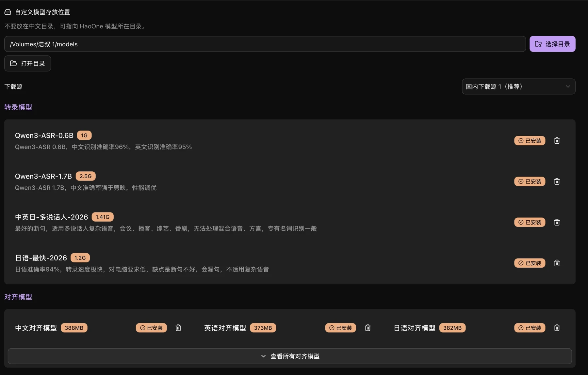Image resolution: width=588 pixels, height=375 pixels.
Task: Remove the 日语-最快-2026 model via trash icon
Action: [557, 263]
